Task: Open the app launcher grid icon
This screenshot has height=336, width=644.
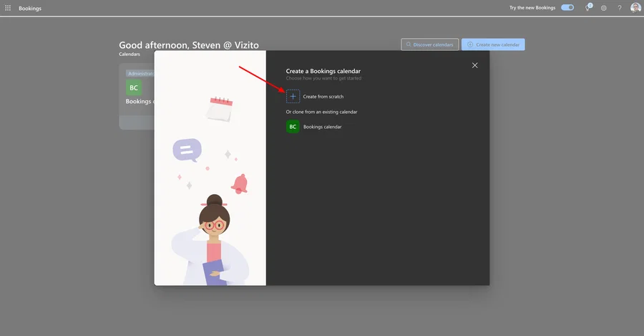Action: click(x=8, y=8)
